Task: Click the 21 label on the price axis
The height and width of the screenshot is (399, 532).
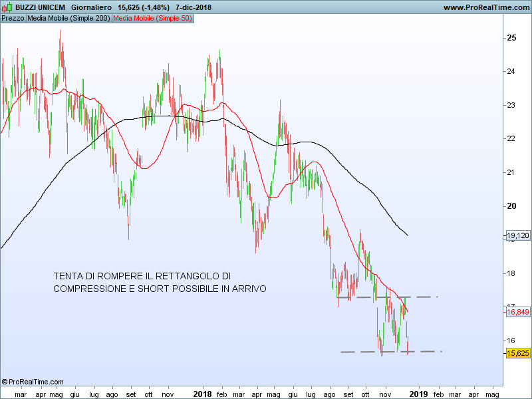Action: [511, 172]
